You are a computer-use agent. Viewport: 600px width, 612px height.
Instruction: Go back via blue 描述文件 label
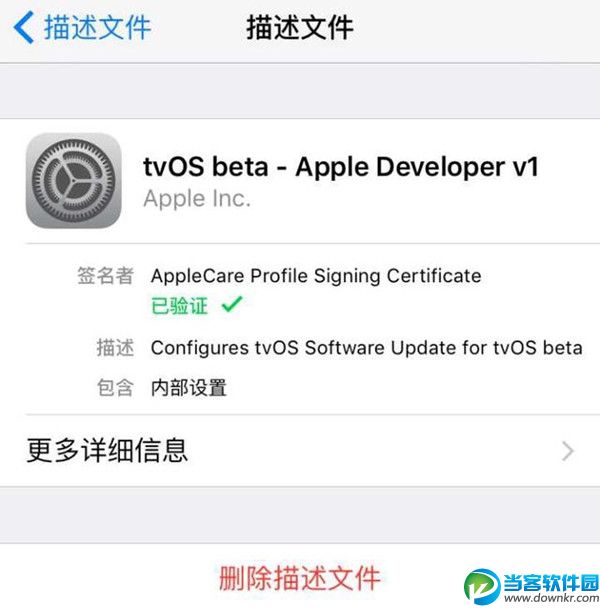(x=97, y=27)
